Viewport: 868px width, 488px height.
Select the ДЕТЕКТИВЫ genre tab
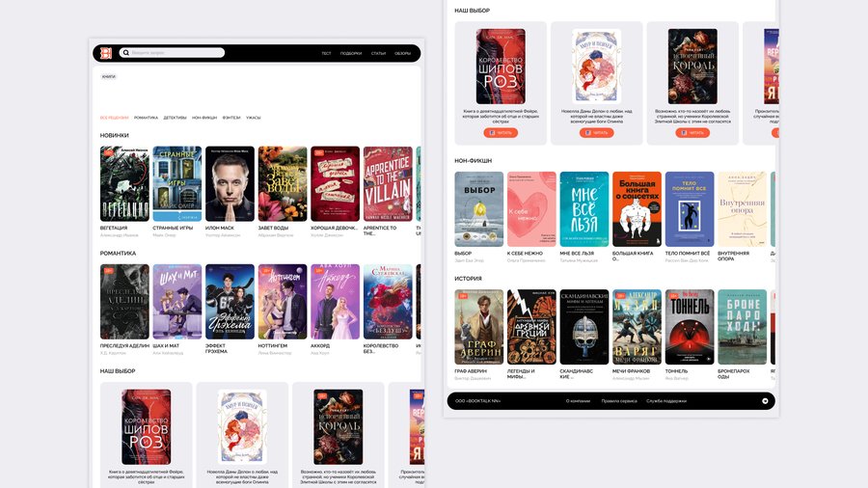(175, 118)
